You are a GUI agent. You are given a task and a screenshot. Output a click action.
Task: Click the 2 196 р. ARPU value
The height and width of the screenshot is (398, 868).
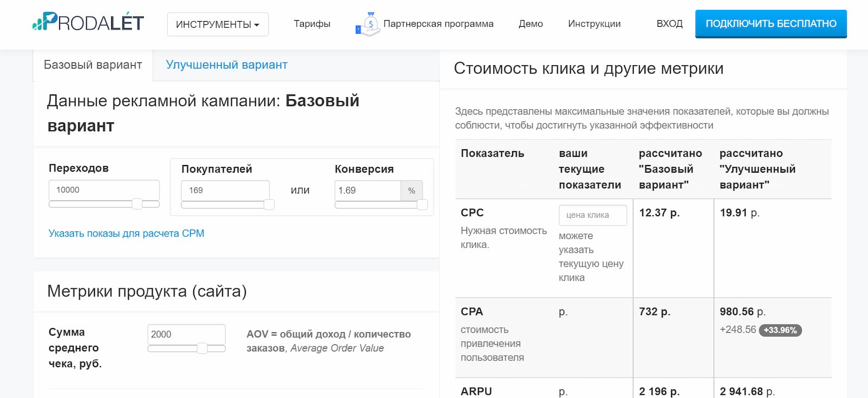coord(659,391)
